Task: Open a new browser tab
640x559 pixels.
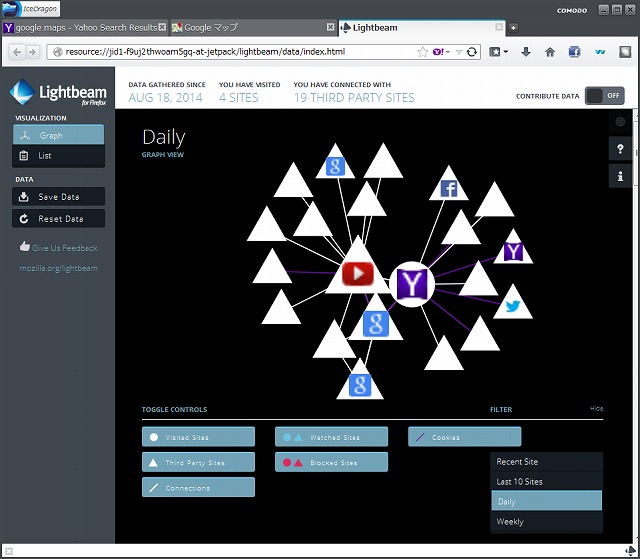Action: tap(513, 27)
